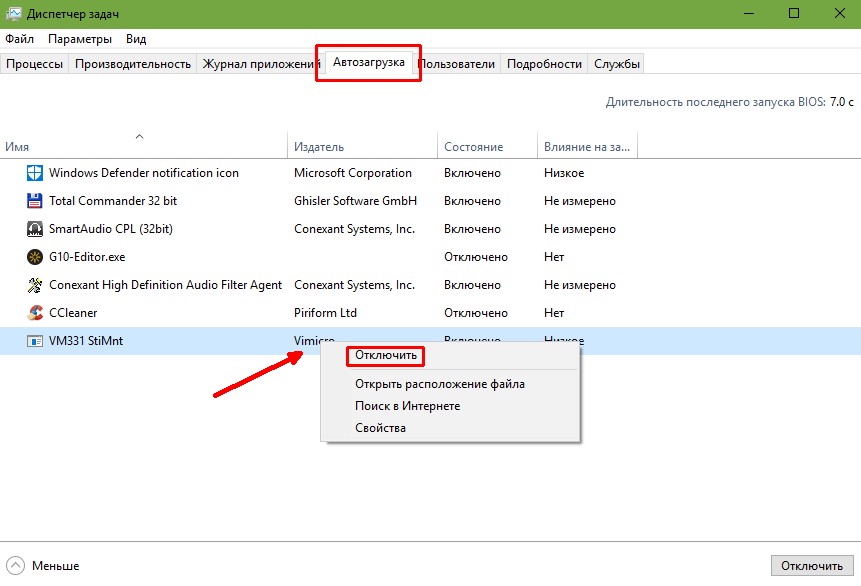The height and width of the screenshot is (586, 861).
Task: Sort by the Издатель column header
Action: [362, 147]
